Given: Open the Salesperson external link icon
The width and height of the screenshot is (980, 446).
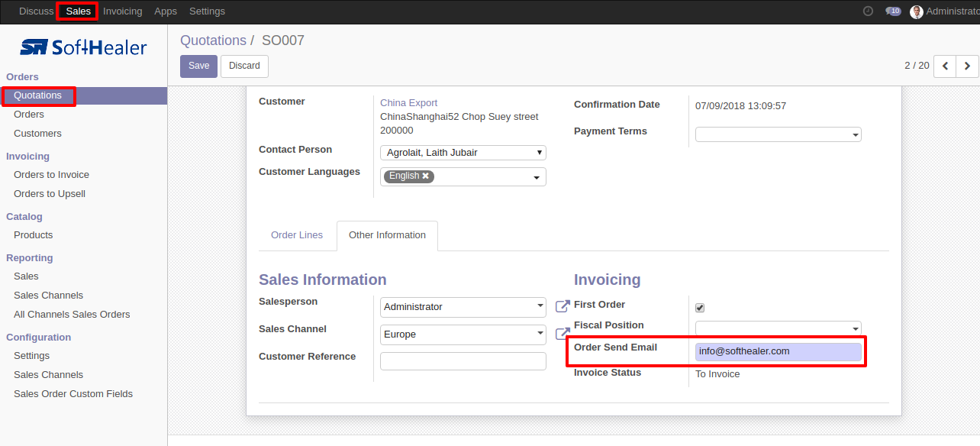Looking at the screenshot, I should (563, 306).
